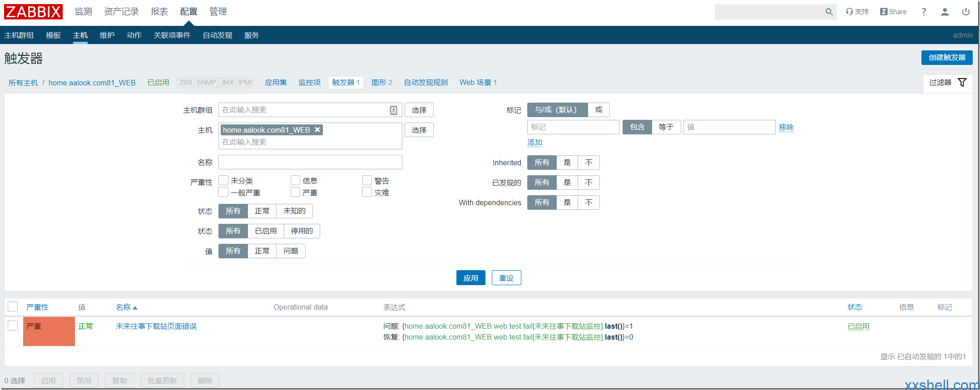
Task: Click inside the 名称 filter field
Action: [310, 162]
